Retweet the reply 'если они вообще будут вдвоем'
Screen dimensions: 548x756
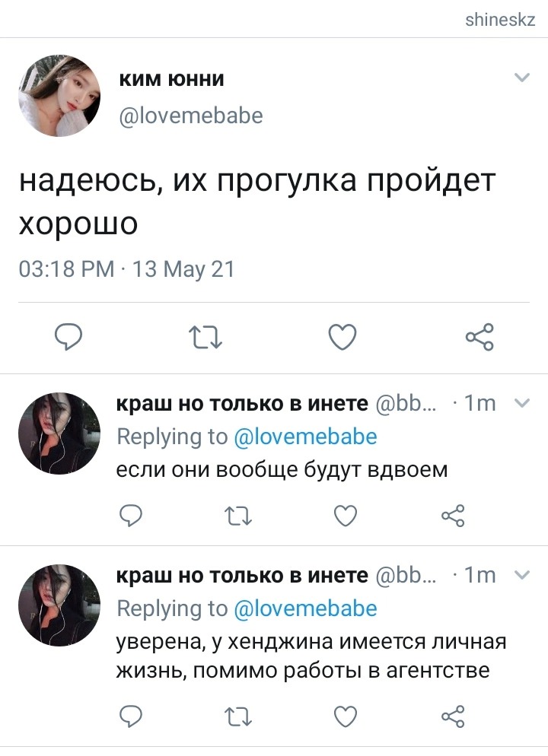(239, 516)
